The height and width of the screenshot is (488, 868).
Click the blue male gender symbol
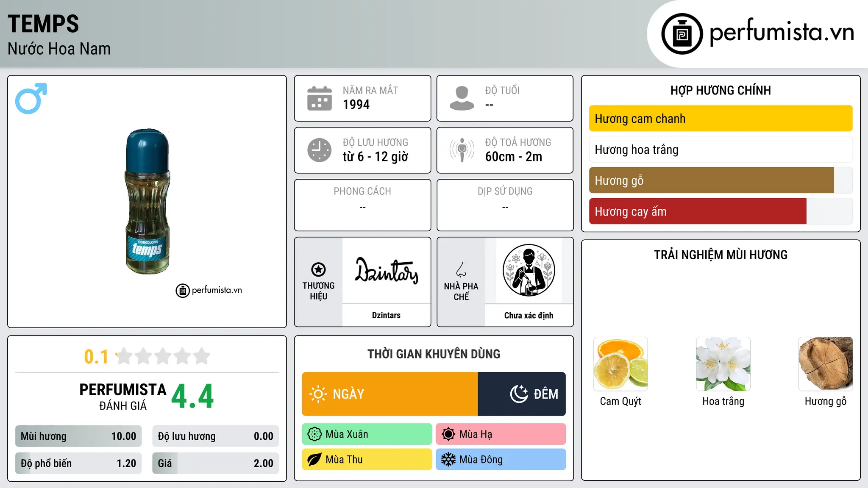click(x=31, y=99)
